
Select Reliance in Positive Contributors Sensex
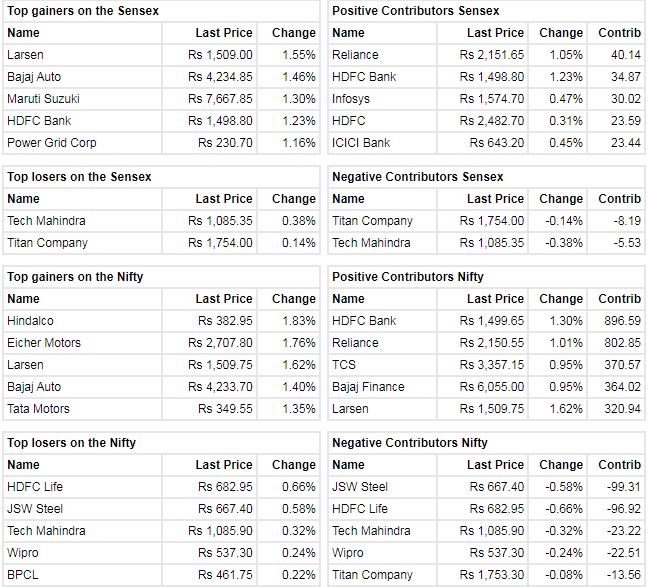[355, 55]
